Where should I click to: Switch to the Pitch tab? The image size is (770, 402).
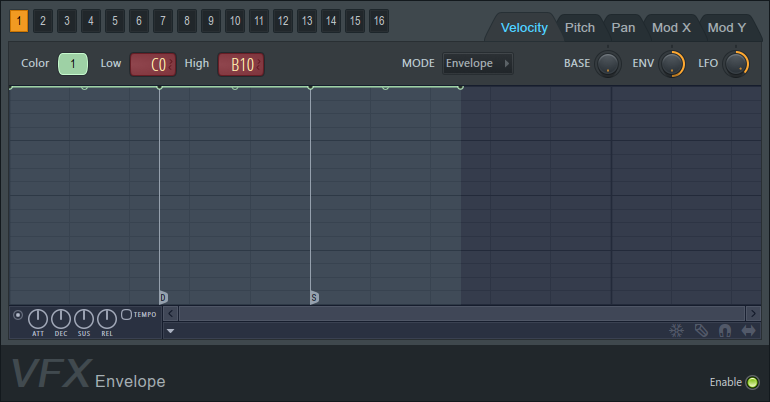point(579,27)
